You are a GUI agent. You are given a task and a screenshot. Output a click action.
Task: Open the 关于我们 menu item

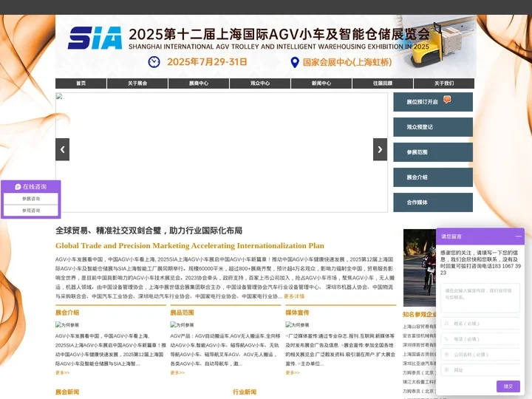click(x=444, y=83)
